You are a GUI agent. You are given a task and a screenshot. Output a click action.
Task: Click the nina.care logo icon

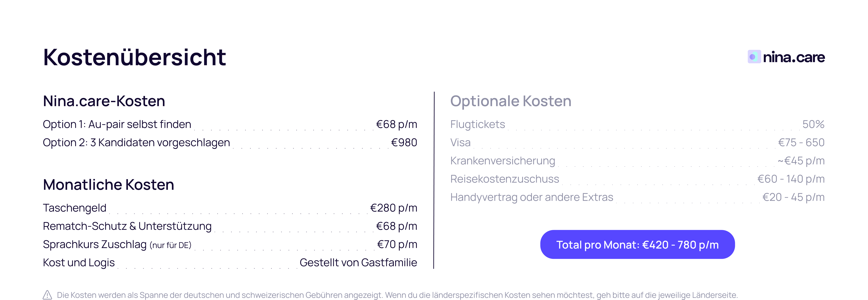(x=754, y=57)
